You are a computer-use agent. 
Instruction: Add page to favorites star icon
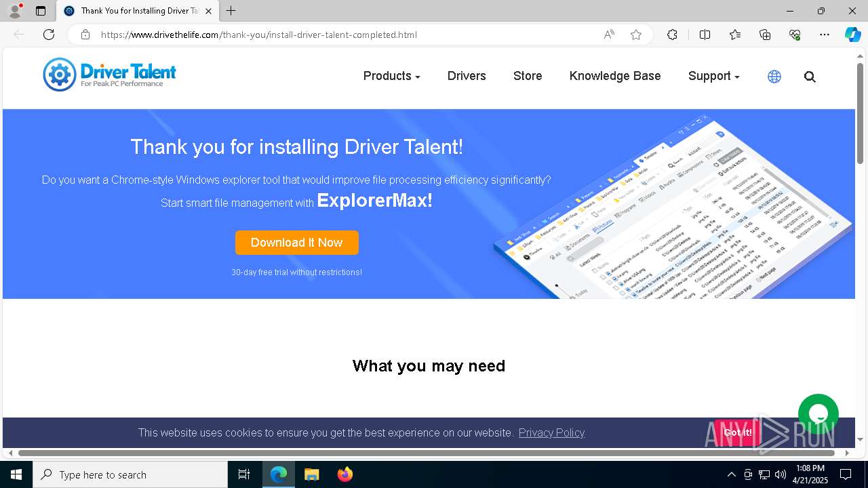point(636,35)
